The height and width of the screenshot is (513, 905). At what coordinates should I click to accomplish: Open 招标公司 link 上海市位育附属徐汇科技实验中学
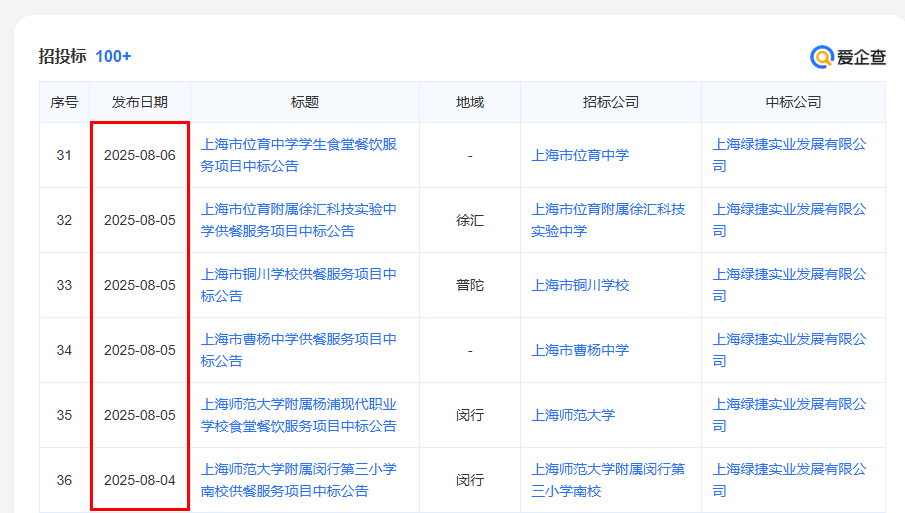click(608, 220)
